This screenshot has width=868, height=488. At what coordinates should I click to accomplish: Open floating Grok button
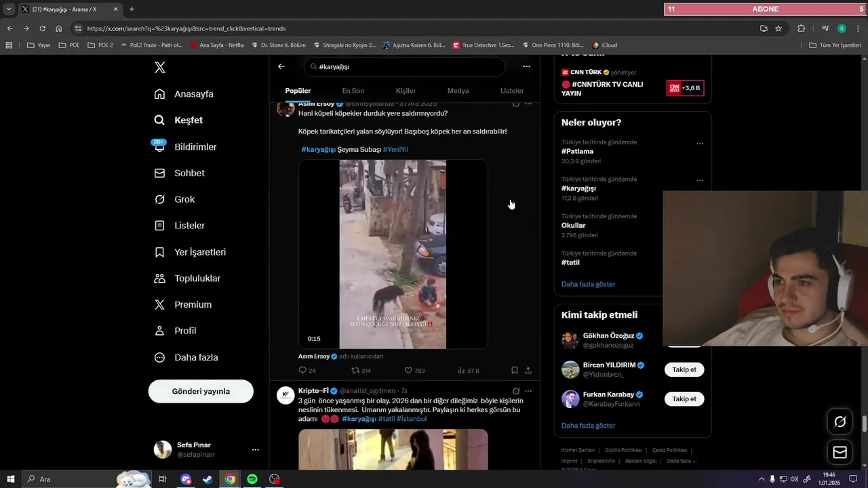coord(840,422)
